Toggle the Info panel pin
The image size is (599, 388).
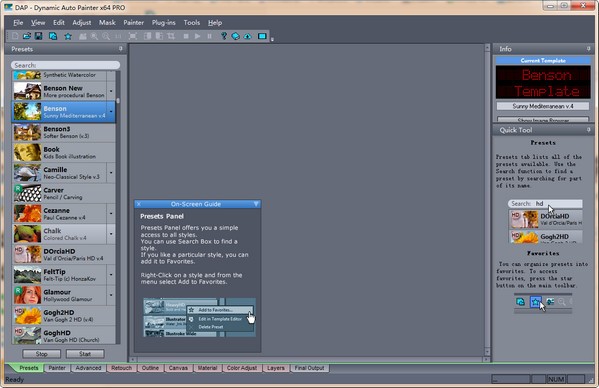588,49
